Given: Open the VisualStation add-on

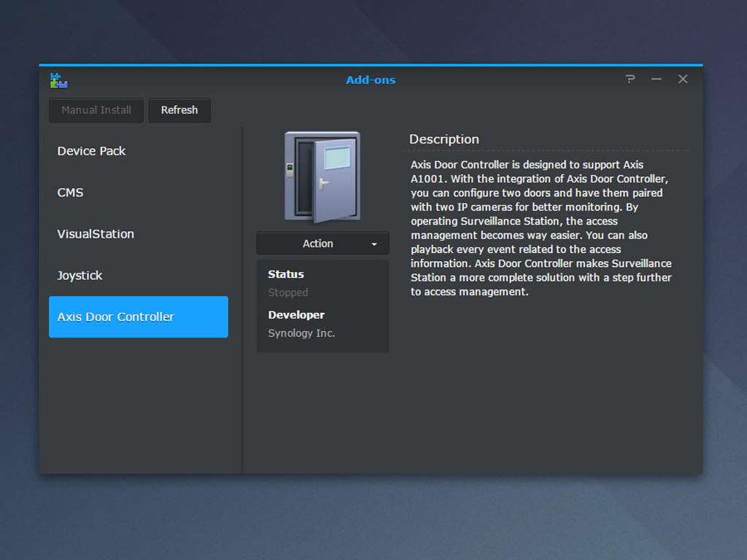Looking at the screenshot, I should click(139, 234).
